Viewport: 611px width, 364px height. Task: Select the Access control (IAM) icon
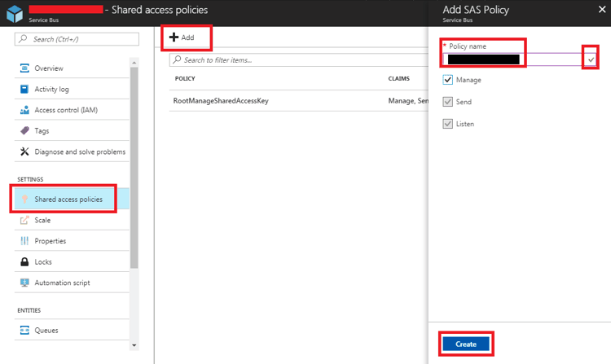[25, 110]
